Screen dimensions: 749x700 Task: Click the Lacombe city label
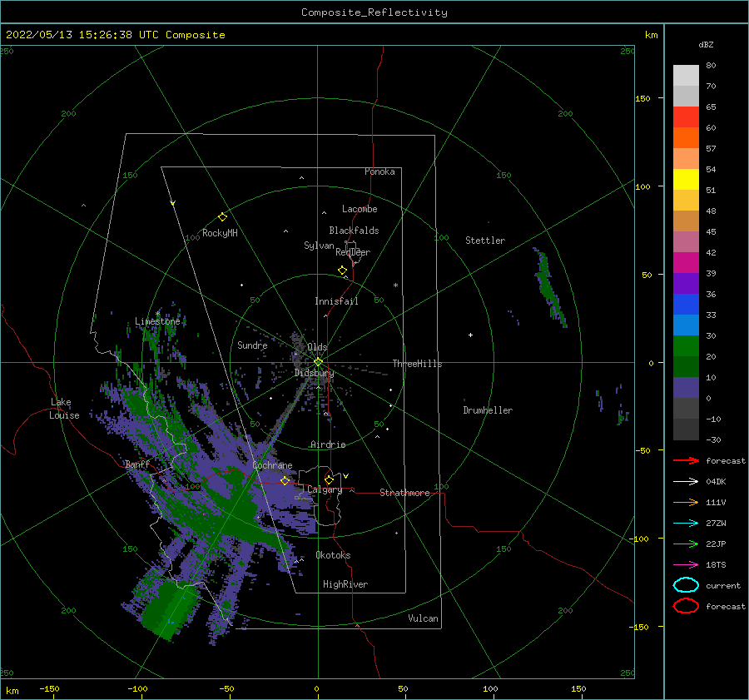pyautogui.click(x=360, y=209)
